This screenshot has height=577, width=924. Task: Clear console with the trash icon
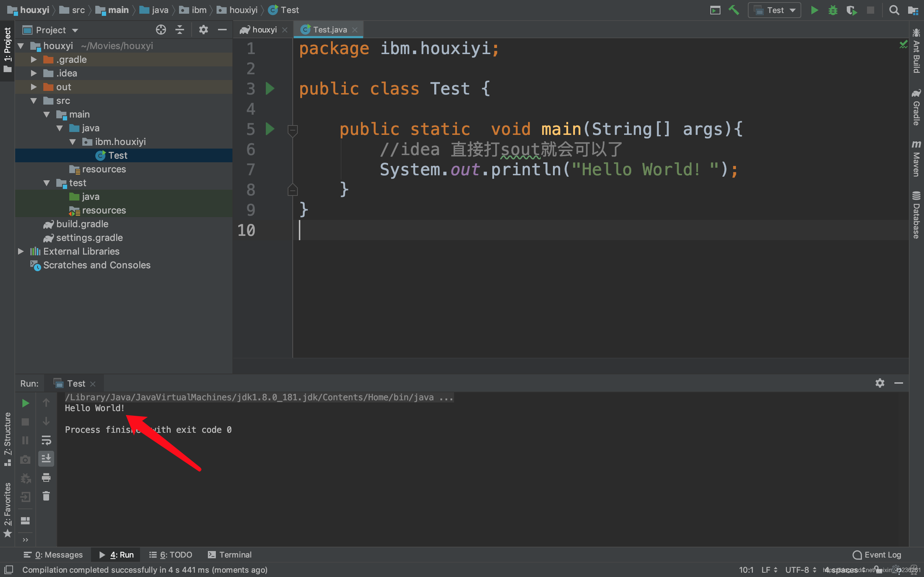[x=46, y=496]
